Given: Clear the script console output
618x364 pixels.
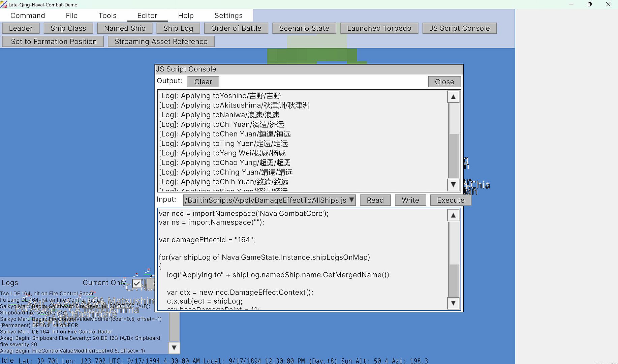Looking at the screenshot, I should click(204, 82).
